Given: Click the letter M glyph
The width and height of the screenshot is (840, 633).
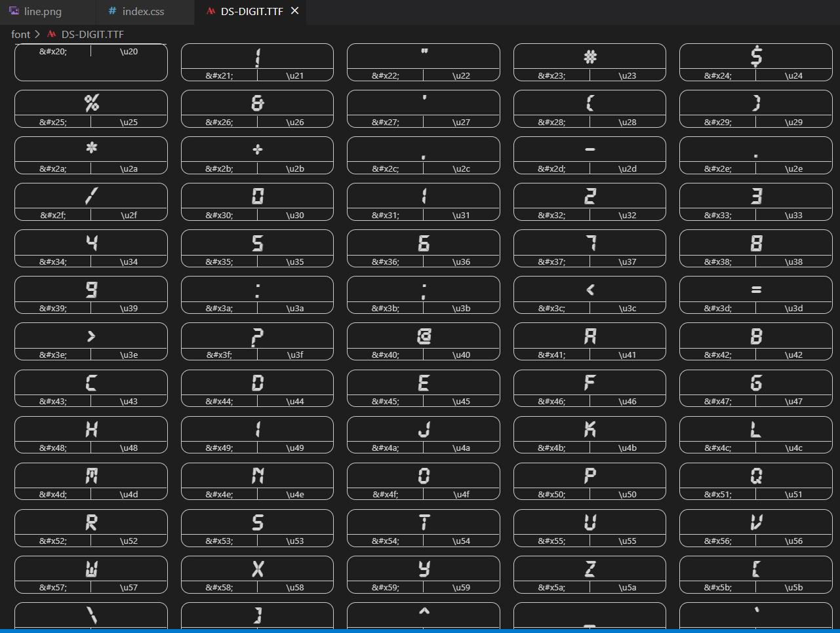Looking at the screenshot, I should pos(92,476).
